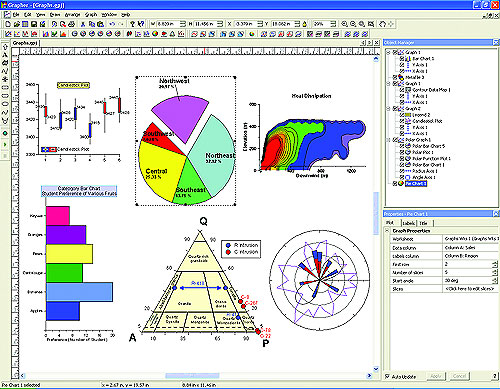
Task: Click the Undo arrow icon
Action: click(x=112, y=24)
